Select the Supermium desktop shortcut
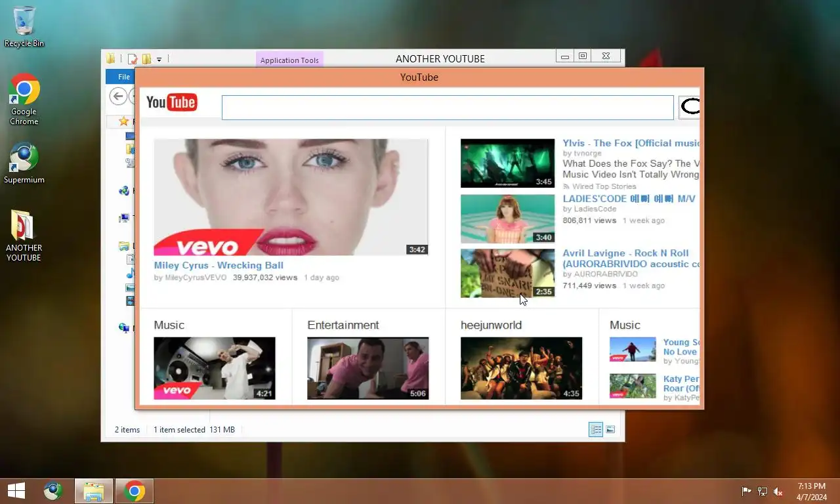The width and height of the screenshot is (840, 504). (x=24, y=163)
